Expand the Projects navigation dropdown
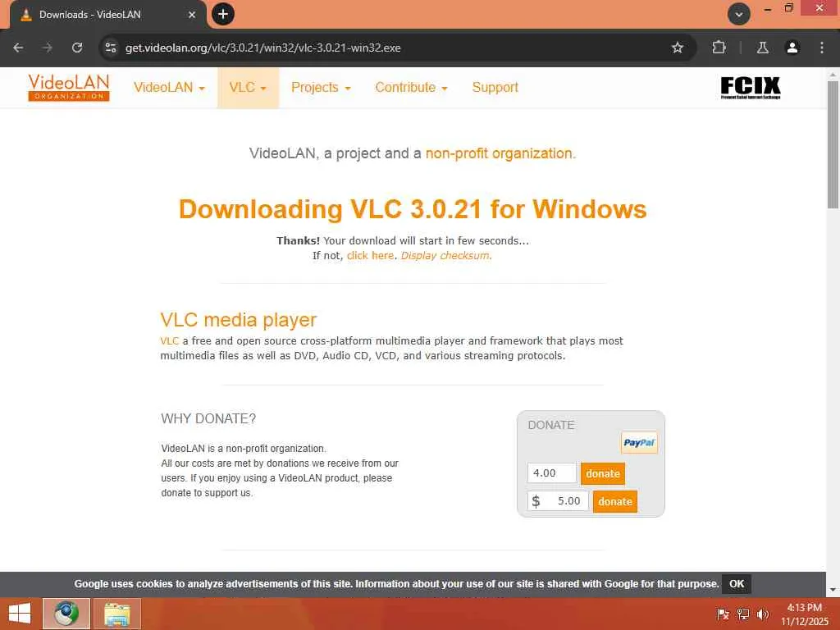Image resolution: width=840 pixels, height=630 pixels. (321, 87)
